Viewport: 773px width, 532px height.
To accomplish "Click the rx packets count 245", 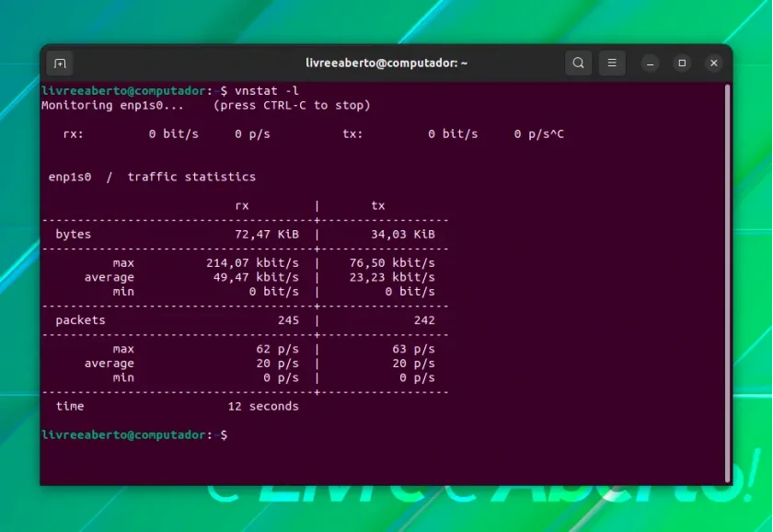I will point(288,320).
